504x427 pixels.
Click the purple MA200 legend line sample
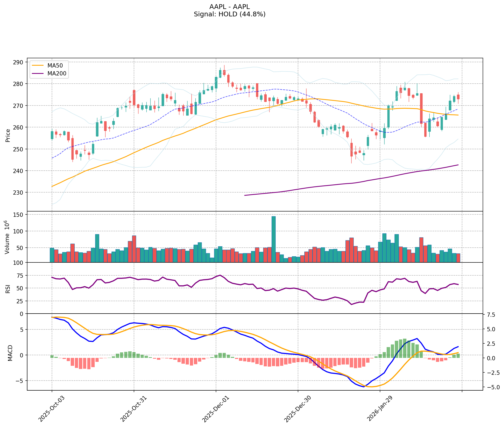(x=38, y=74)
